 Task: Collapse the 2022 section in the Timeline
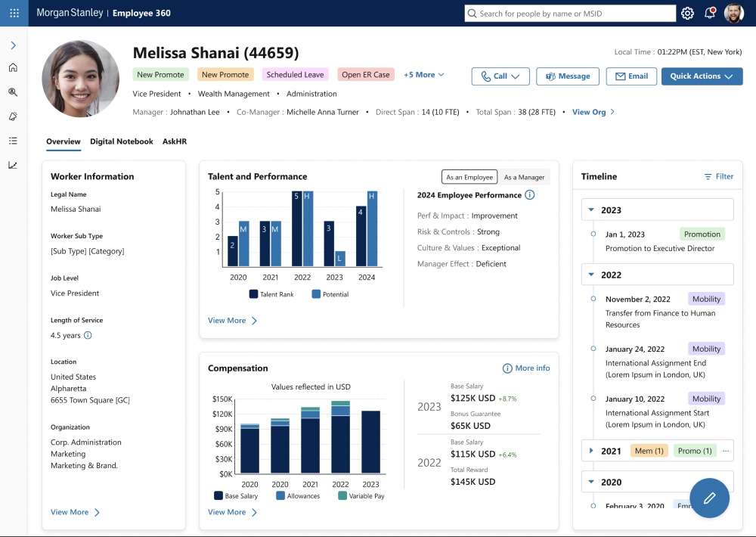591,273
